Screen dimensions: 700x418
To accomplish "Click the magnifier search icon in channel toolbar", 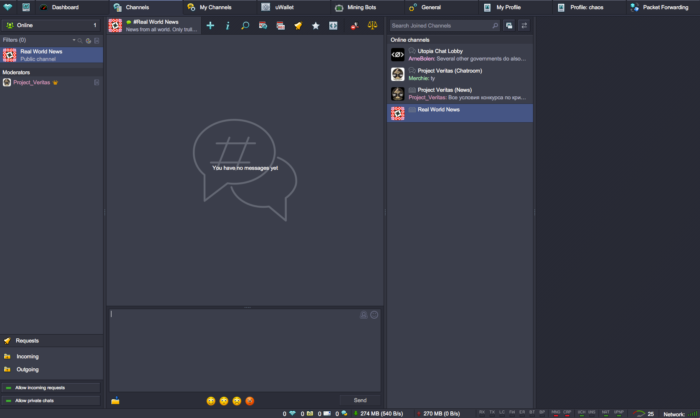I will pyautogui.click(x=245, y=25).
